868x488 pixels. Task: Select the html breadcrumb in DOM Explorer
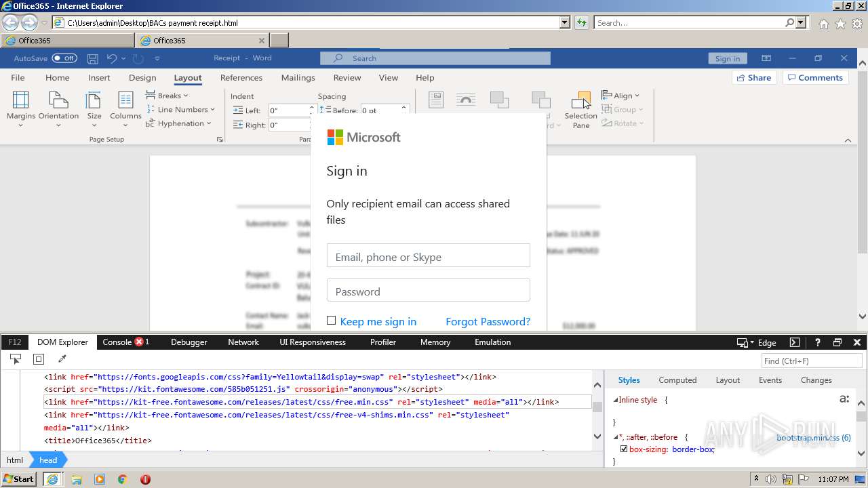(x=15, y=460)
